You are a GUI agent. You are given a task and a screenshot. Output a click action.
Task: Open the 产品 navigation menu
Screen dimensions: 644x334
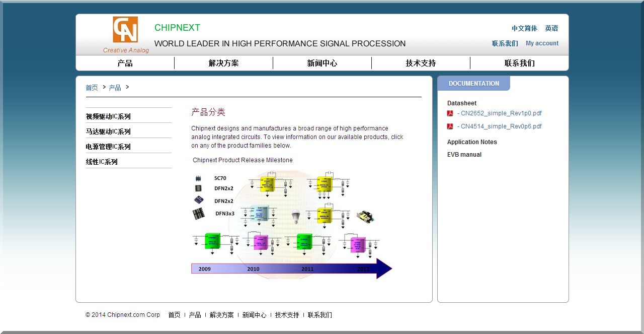[125, 63]
